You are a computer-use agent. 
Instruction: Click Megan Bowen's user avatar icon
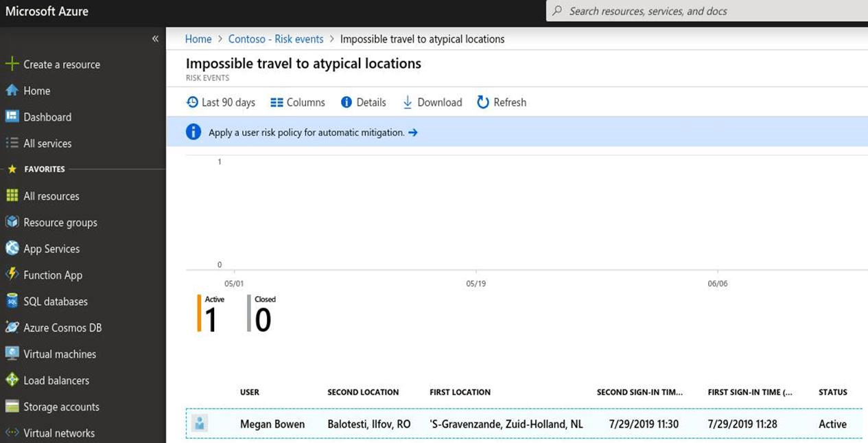(199, 424)
